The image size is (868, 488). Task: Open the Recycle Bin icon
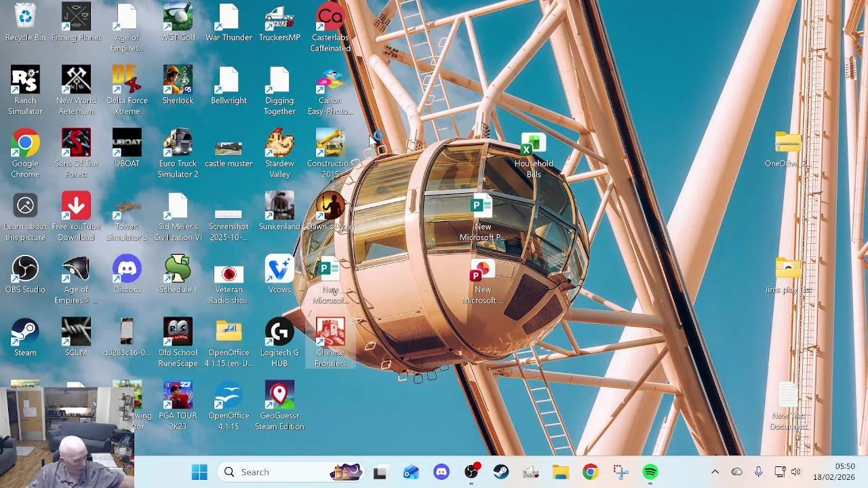(x=25, y=23)
